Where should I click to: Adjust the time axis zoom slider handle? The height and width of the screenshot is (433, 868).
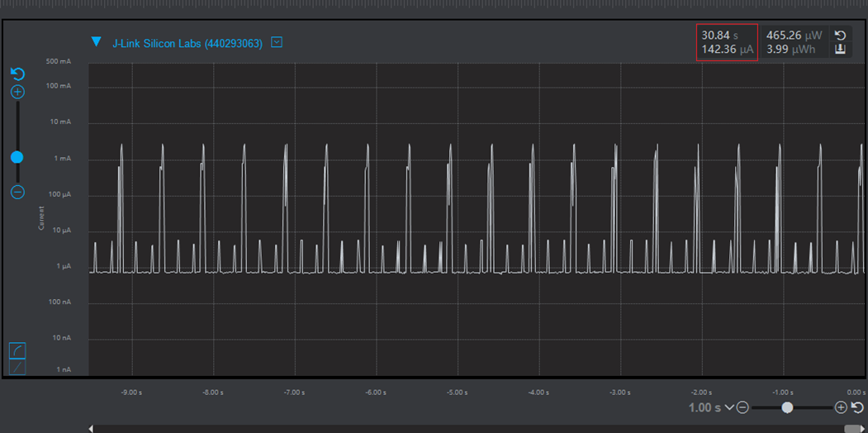coord(787,408)
